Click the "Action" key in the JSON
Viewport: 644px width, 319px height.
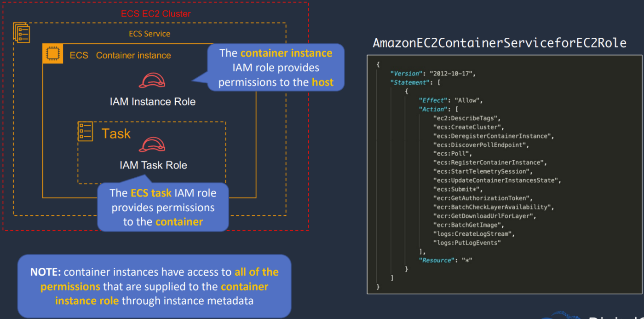tap(432, 109)
